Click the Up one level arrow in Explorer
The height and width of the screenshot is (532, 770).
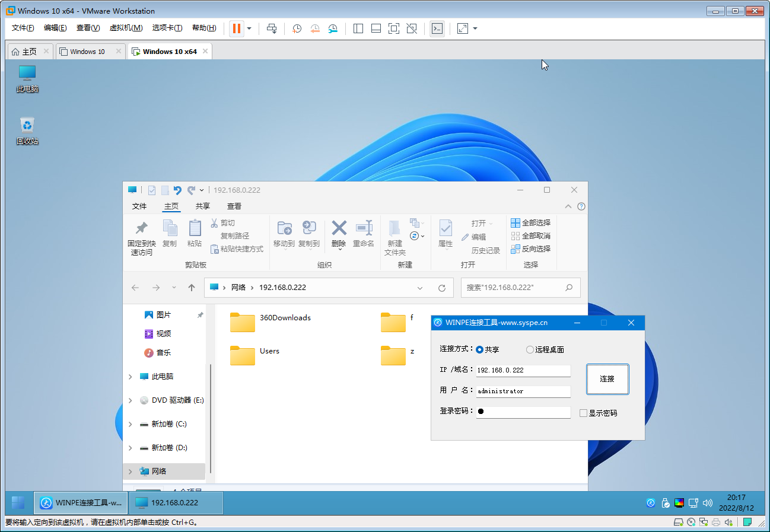pos(192,288)
